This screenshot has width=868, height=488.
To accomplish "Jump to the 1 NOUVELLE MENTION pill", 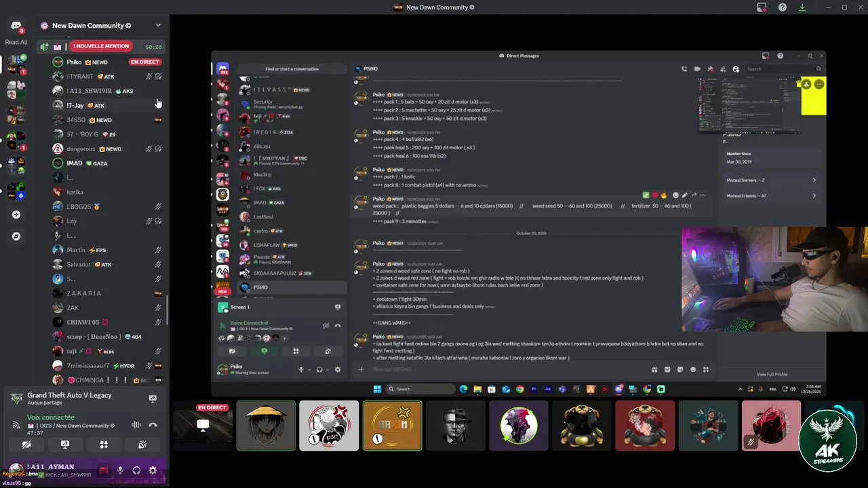I will pyautogui.click(x=100, y=46).
